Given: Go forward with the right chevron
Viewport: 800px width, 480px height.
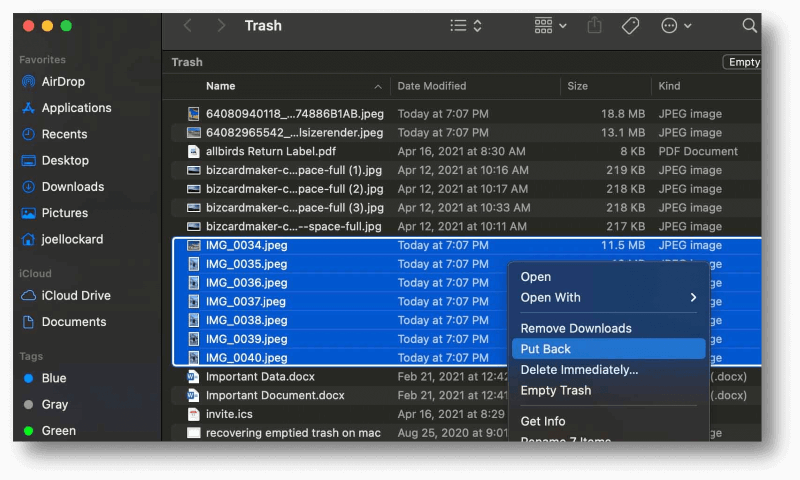Looking at the screenshot, I should [x=220, y=26].
